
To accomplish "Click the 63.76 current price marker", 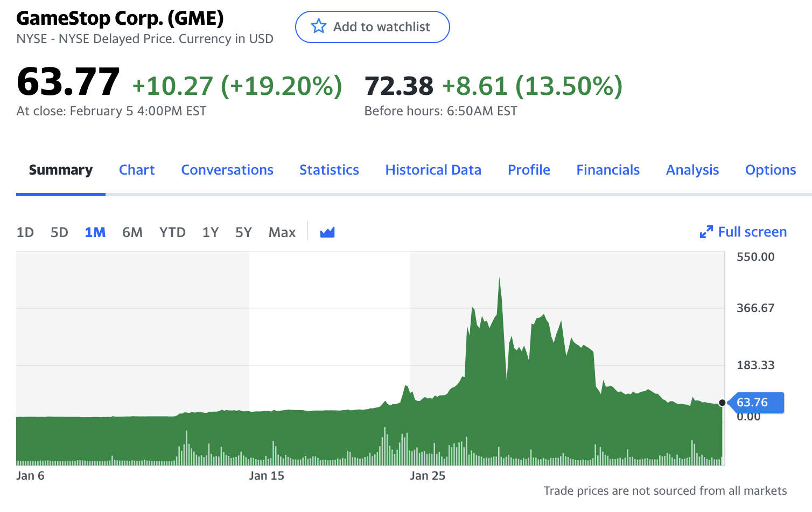I will click(x=755, y=403).
